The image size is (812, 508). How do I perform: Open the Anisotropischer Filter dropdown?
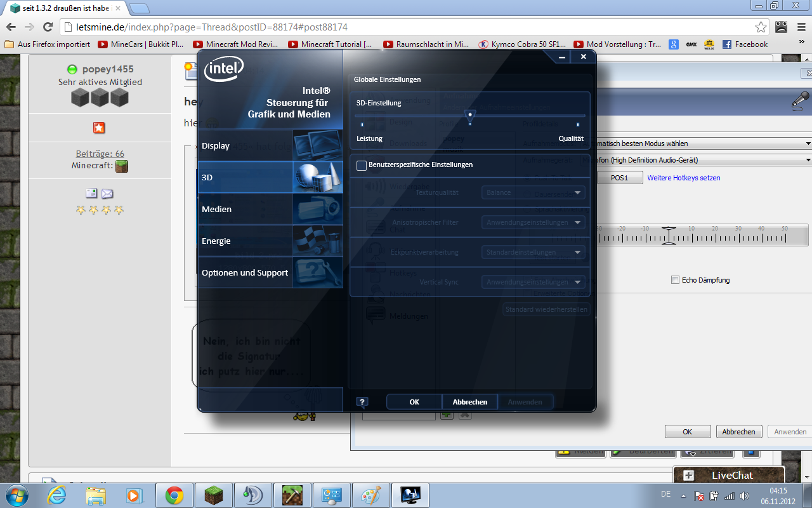pos(533,222)
